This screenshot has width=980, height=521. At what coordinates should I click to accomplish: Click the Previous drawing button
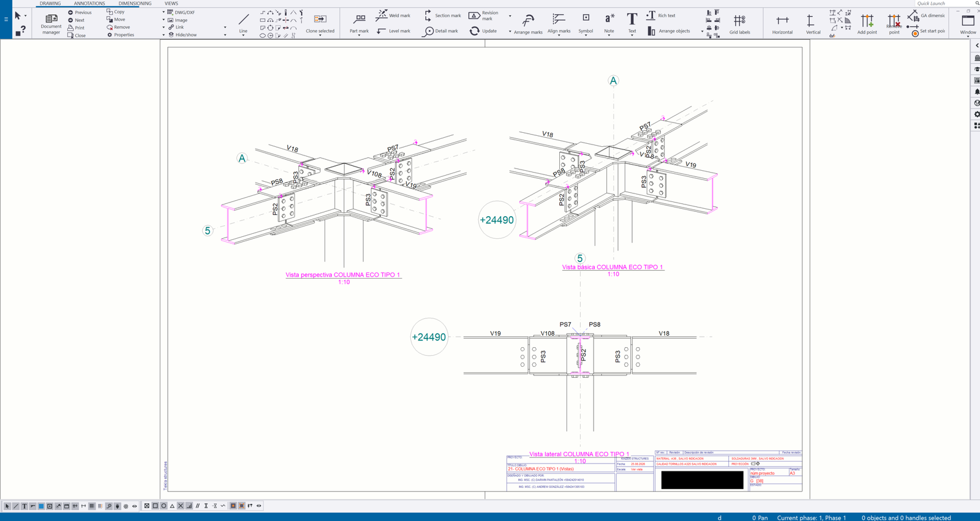[80, 12]
